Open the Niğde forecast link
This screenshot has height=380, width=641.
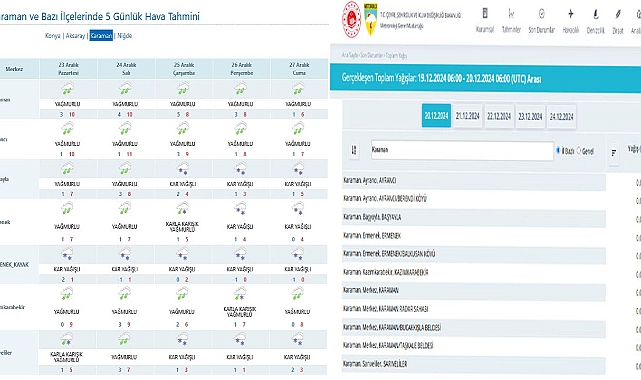pyautogui.click(x=125, y=36)
